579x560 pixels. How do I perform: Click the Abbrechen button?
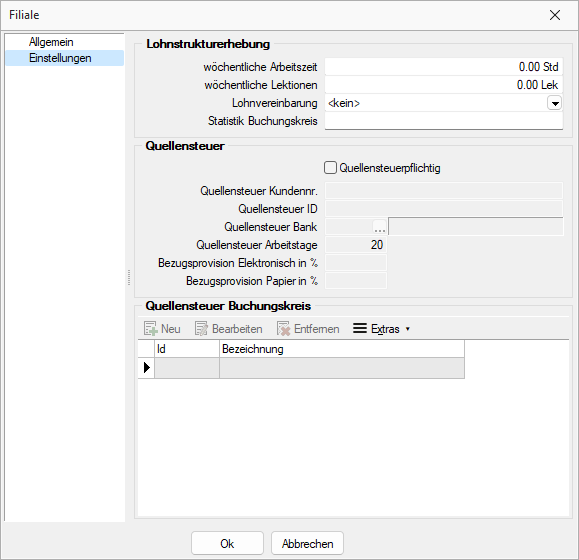click(x=307, y=543)
